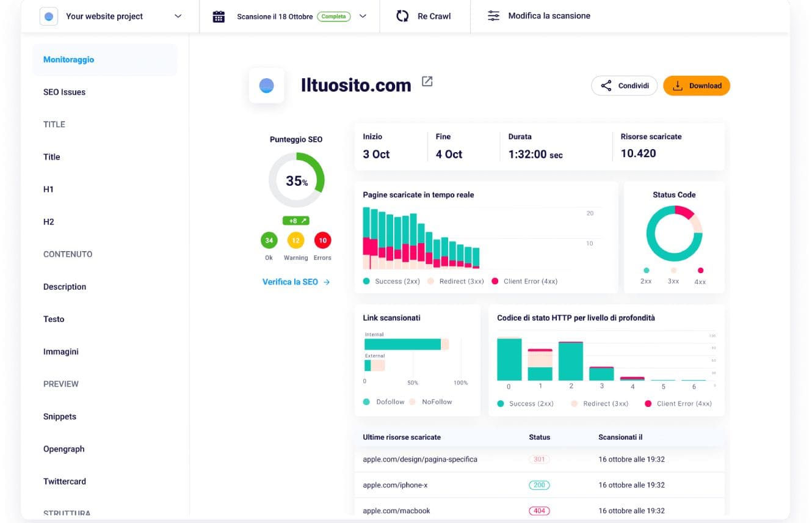Image resolution: width=812 pixels, height=523 pixels.
Task: Open Snippets in the sidebar
Action: [60, 417]
